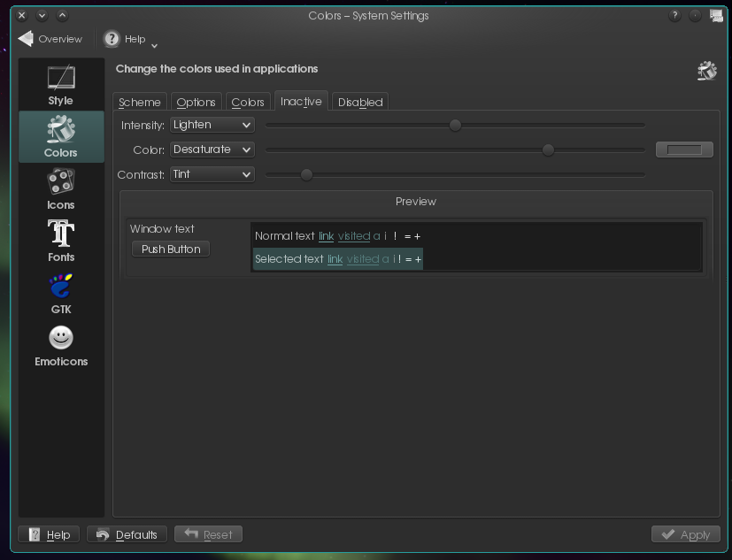This screenshot has height=560, width=732.
Task: Open the Contrast Tint dropdown
Action: (x=212, y=174)
